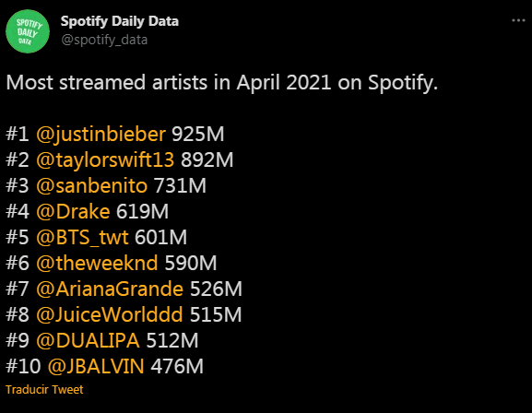Click the @JuiceWorlddd mention
Screen dimensions: 532x413
click(109, 314)
